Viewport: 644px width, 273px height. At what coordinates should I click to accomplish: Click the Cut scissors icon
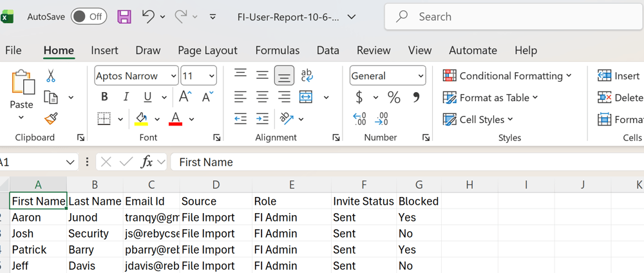click(x=51, y=75)
